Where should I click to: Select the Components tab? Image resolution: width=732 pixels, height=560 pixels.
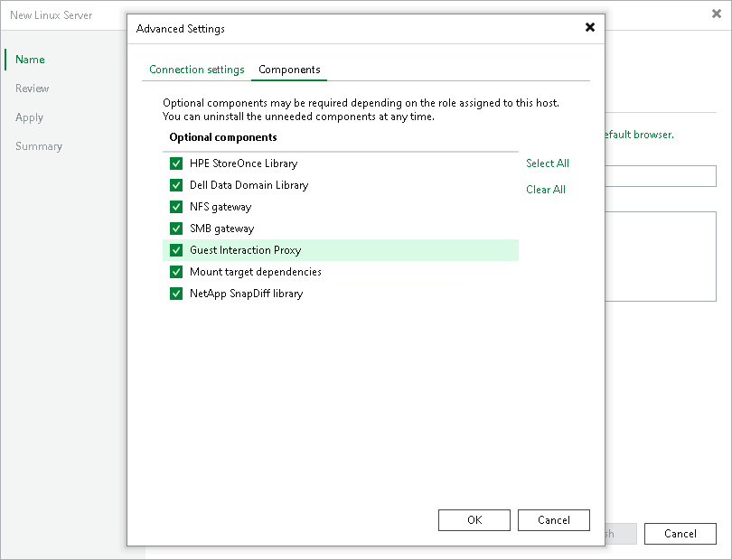289,69
